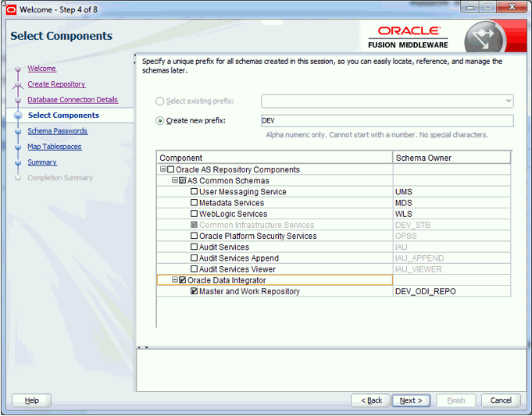The height and width of the screenshot is (416, 532).
Task: Check the User Messaging Service checkbox
Action: pyautogui.click(x=194, y=191)
